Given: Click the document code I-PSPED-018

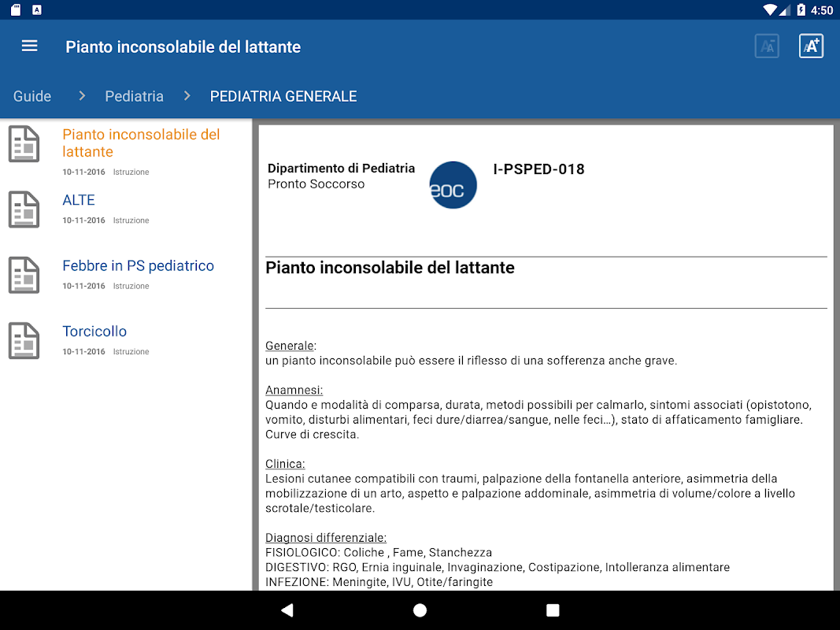Looking at the screenshot, I should tap(538, 169).
